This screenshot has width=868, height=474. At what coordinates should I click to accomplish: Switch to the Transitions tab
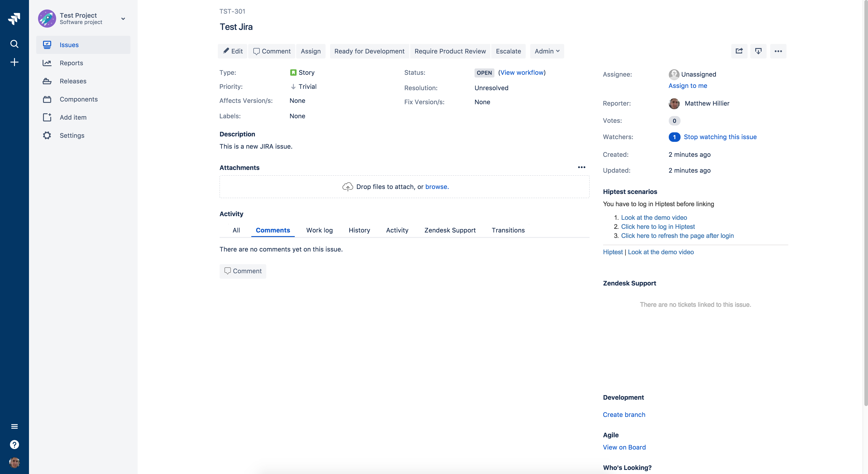click(x=508, y=230)
